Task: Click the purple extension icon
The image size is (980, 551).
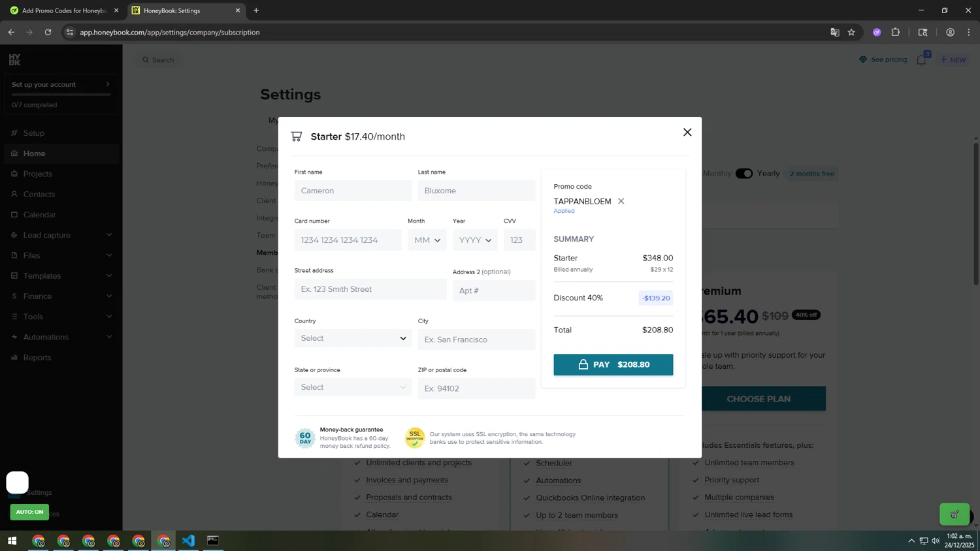Action: (x=877, y=32)
